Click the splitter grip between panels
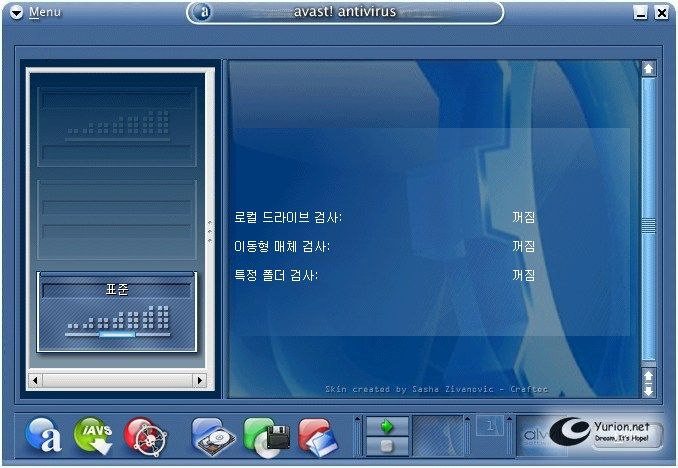The image size is (678, 468). [210, 232]
